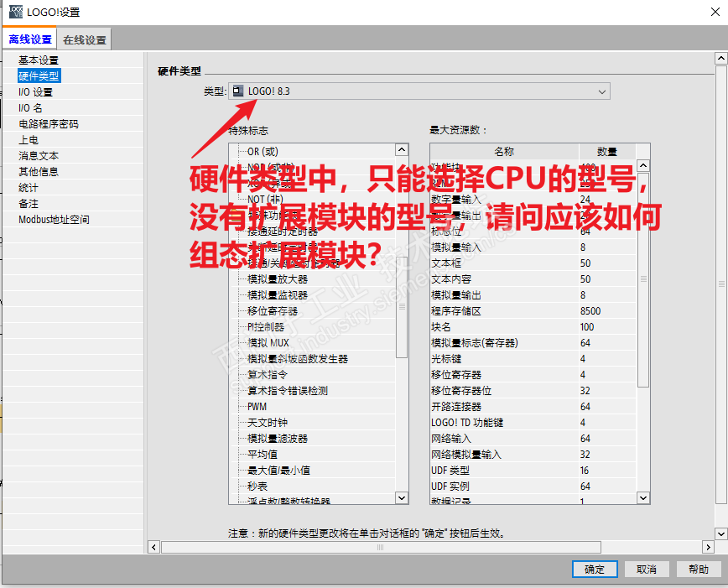Click the dialog panel scroll up arrow
The image size is (728, 588).
[720, 58]
